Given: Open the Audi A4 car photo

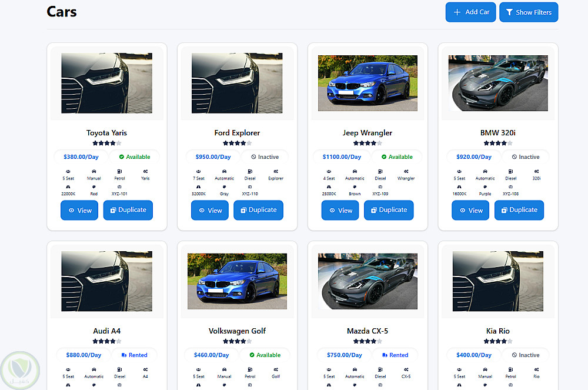Looking at the screenshot, I should coord(107,281).
